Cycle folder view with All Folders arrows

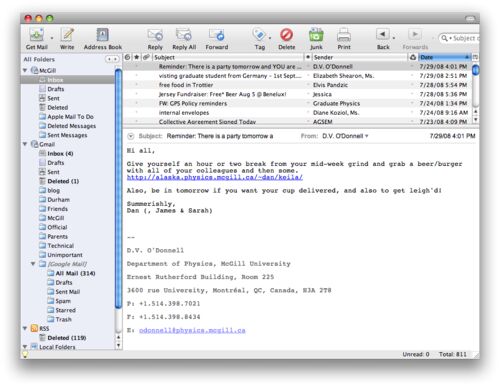click(x=112, y=59)
